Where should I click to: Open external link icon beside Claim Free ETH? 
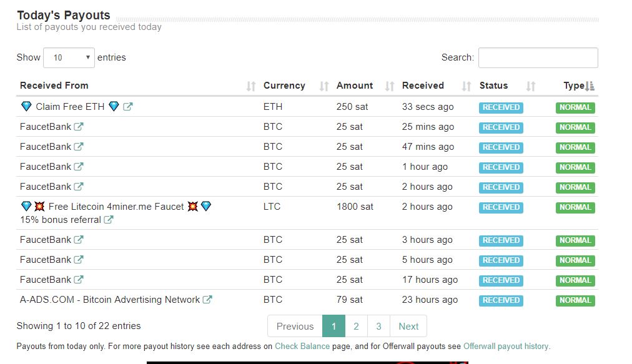pos(128,106)
